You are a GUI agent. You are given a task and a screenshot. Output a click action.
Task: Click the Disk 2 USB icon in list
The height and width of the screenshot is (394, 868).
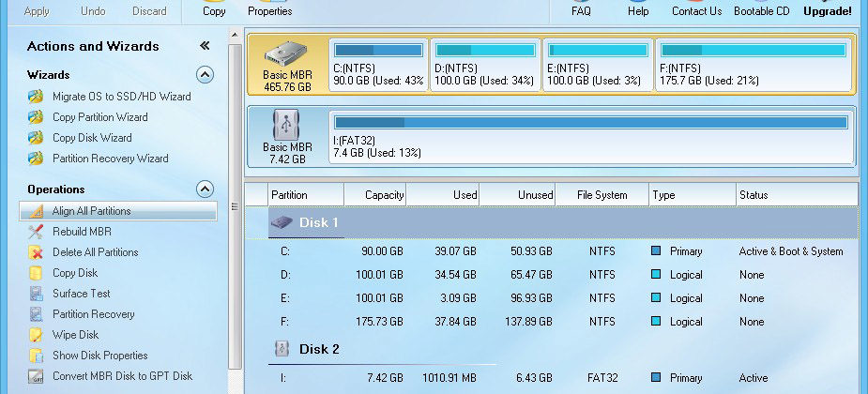(x=282, y=349)
